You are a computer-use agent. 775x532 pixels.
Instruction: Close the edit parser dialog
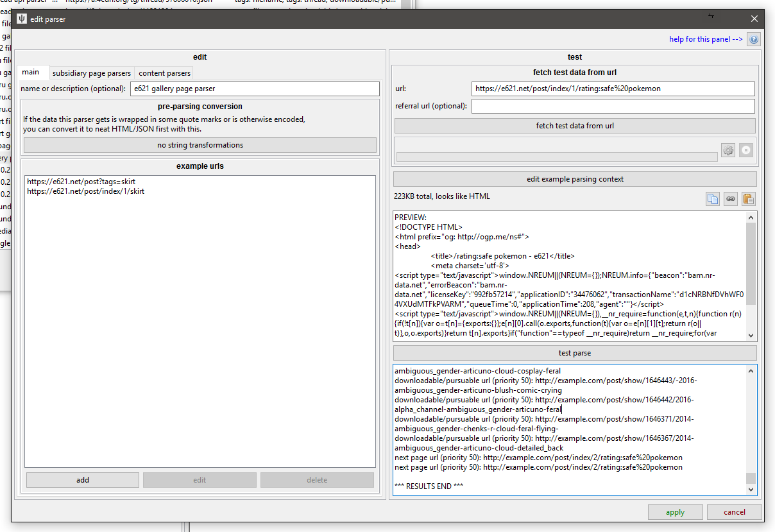[754, 19]
